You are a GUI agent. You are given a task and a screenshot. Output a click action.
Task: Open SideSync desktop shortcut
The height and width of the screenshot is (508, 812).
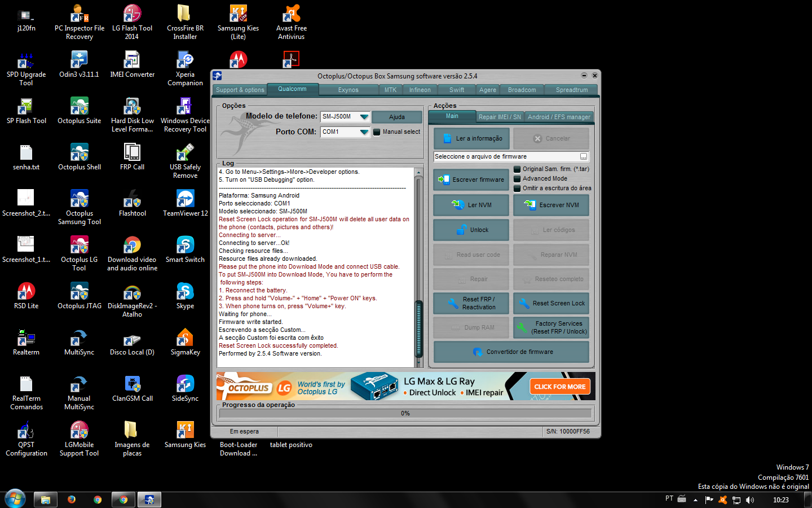click(185, 388)
